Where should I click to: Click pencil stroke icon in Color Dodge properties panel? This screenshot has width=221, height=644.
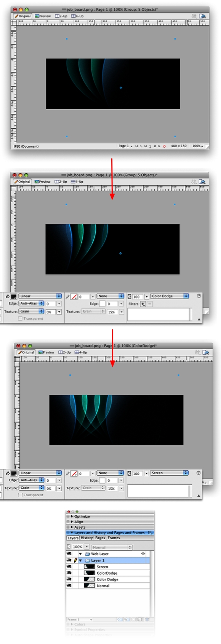click(68, 296)
